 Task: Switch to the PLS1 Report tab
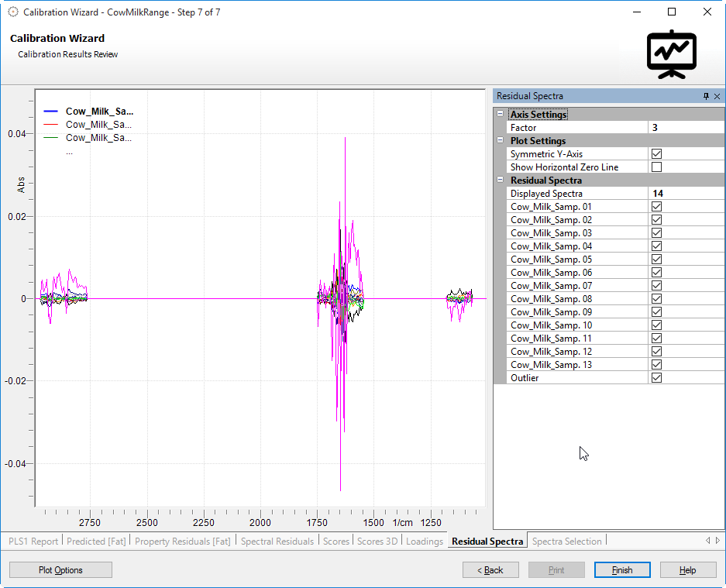[33, 542]
